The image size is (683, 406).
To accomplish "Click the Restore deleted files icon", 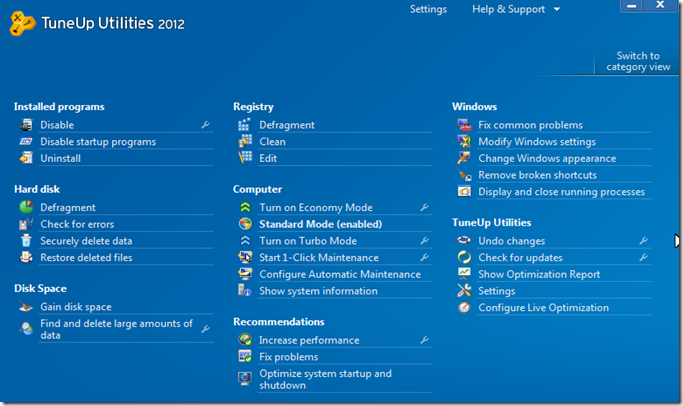I will pyautogui.click(x=26, y=257).
